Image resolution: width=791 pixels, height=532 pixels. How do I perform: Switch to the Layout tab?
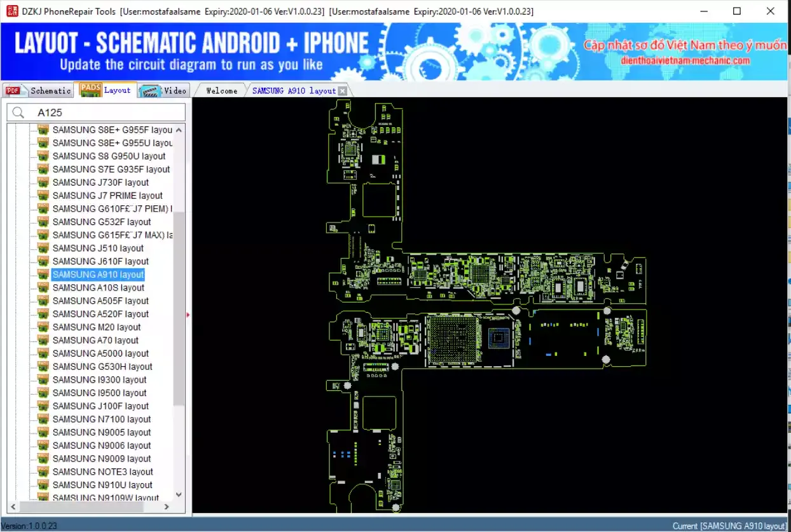[x=106, y=90]
